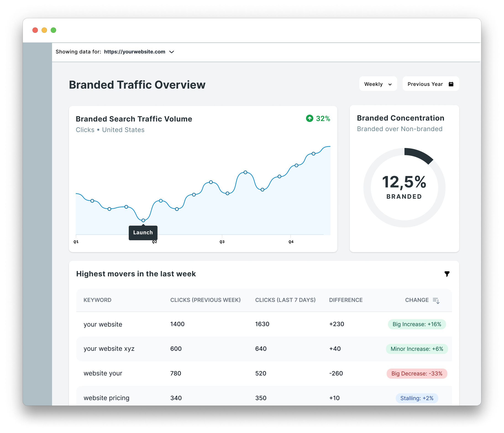Click the calendar icon in Previous Year button
The height and width of the screenshot is (433, 504).
pos(451,84)
